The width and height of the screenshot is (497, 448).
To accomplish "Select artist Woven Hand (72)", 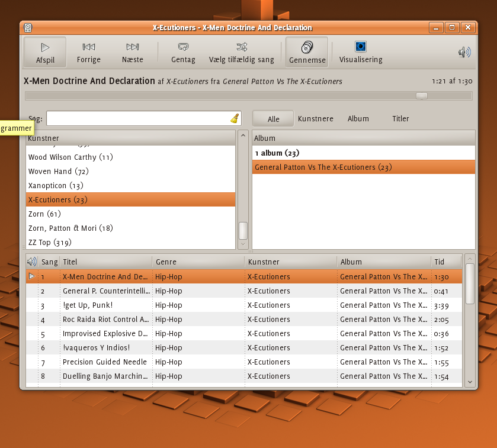I will (x=130, y=171).
